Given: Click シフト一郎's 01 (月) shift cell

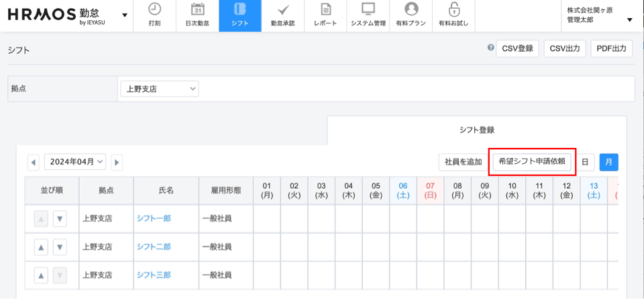Looking at the screenshot, I should coord(267,218).
